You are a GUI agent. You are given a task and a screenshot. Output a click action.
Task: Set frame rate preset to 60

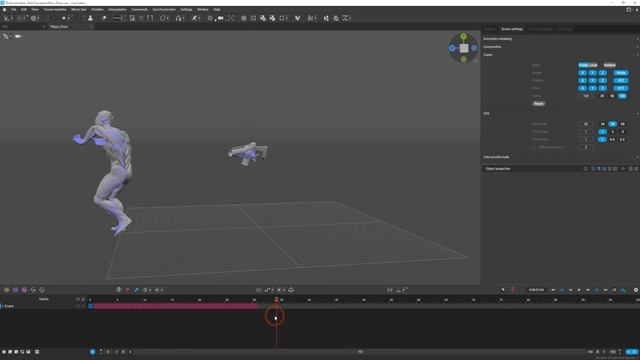(622, 124)
